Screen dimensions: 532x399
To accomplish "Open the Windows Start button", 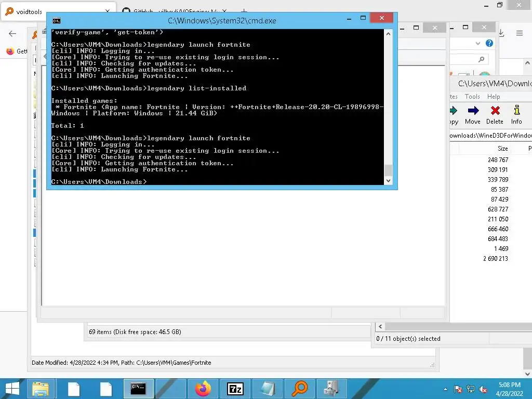I will click(12, 389).
